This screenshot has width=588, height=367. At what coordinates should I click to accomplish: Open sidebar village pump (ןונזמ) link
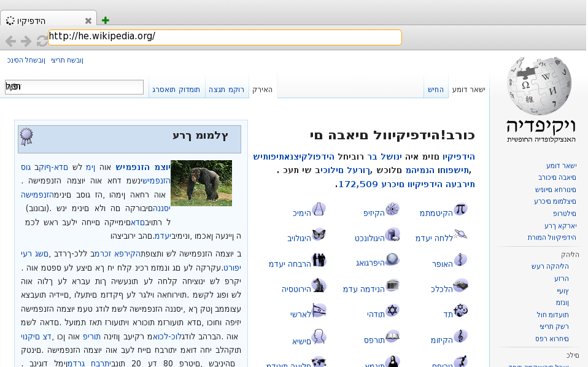[562, 303]
